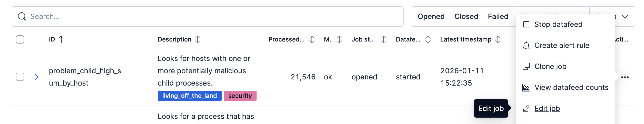The height and width of the screenshot is (124, 644).
Task: Select Clone job in the actions menu
Action: coord(550,66)
